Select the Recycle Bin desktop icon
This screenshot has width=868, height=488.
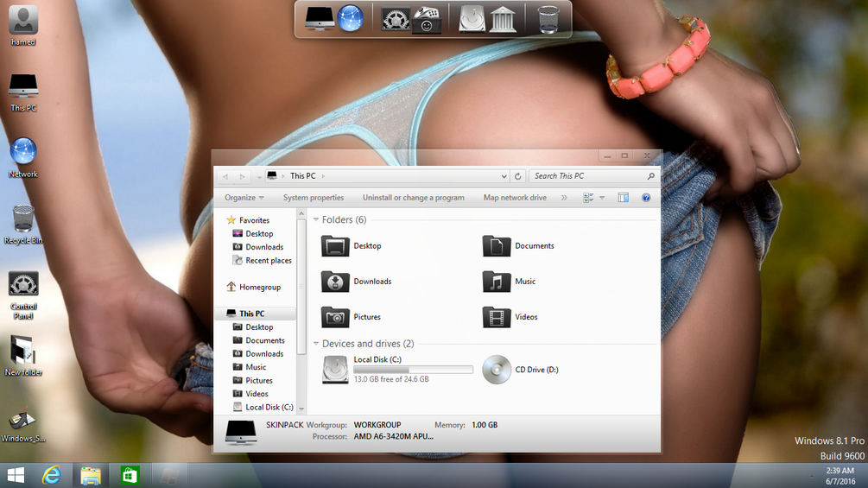pos(23,224)
